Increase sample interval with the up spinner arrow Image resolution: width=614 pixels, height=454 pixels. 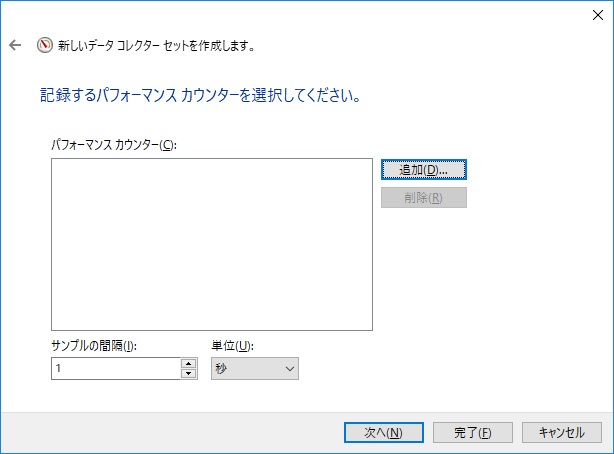click(x=188, y=363)
